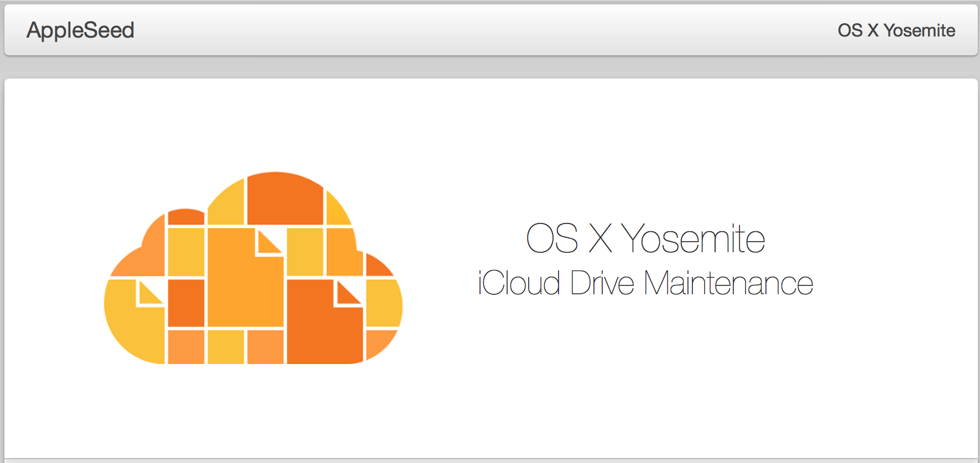
Task: Click the folded corner of yellow left document
Action: 149,293
